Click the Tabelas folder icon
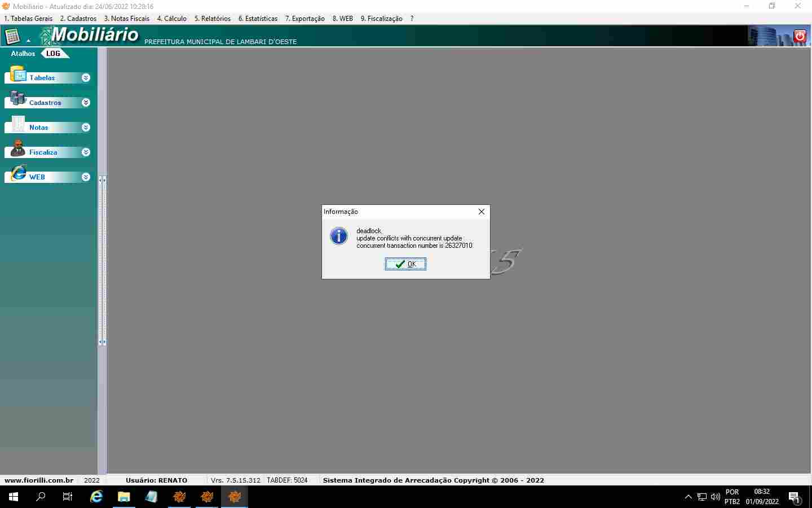The image size is (812, 508). [x=18, y=75]
